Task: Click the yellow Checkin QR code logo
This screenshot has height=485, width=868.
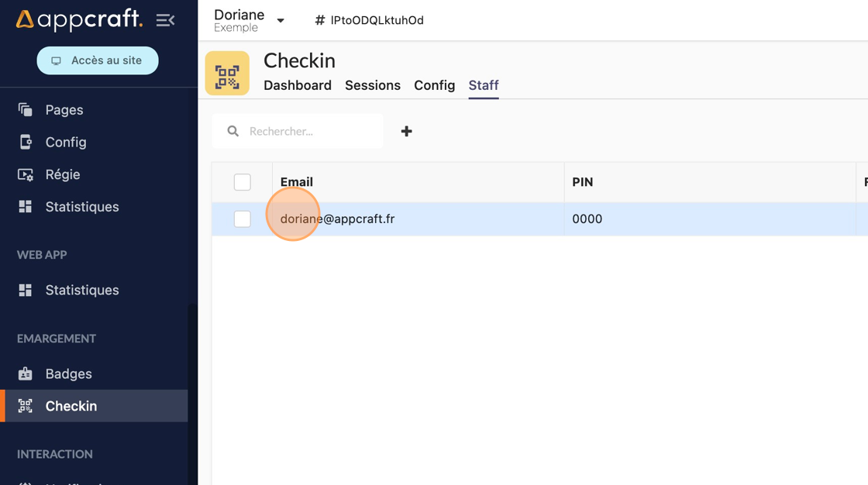Action: click(x=227, y=74)
